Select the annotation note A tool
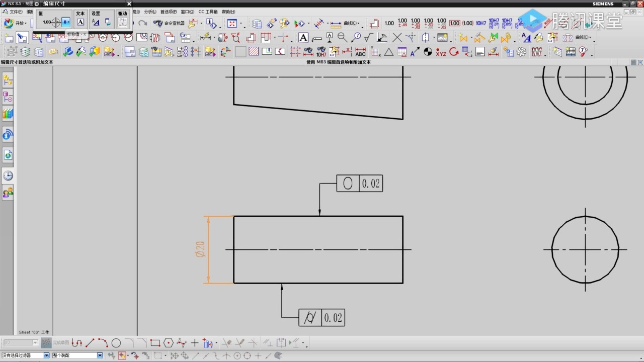The height and width of the screenshot is (362, 644). point(303,38)
